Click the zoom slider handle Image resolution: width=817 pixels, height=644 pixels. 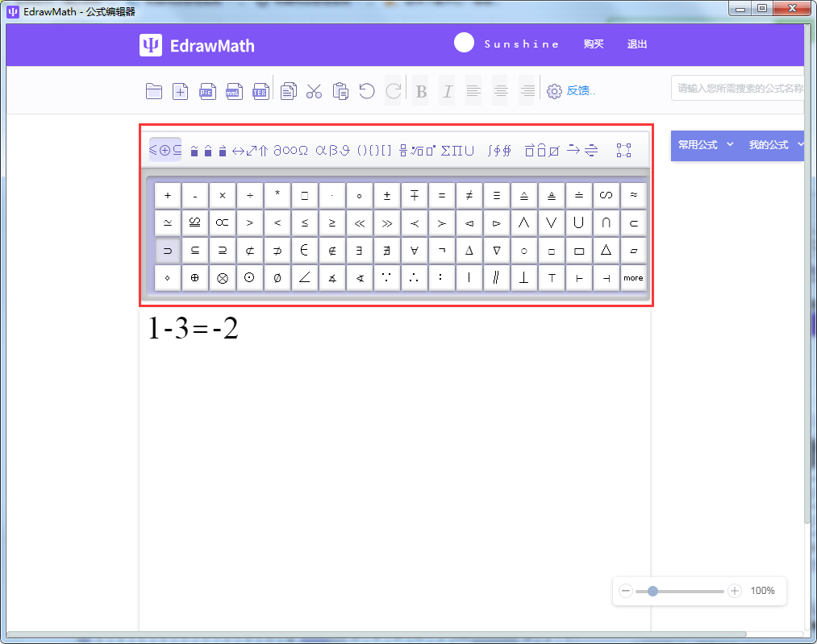click(652, 591)
